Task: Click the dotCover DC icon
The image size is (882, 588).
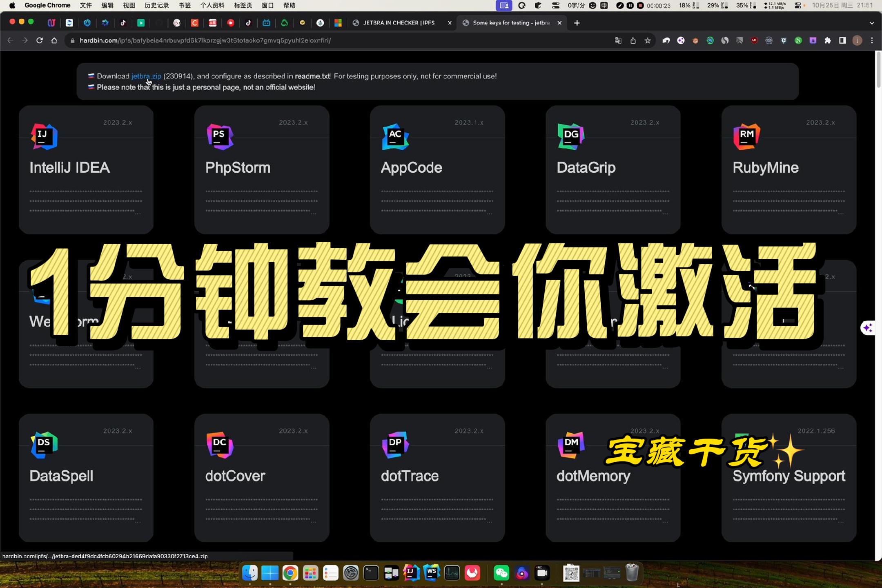Action: (x=220, y=445)
